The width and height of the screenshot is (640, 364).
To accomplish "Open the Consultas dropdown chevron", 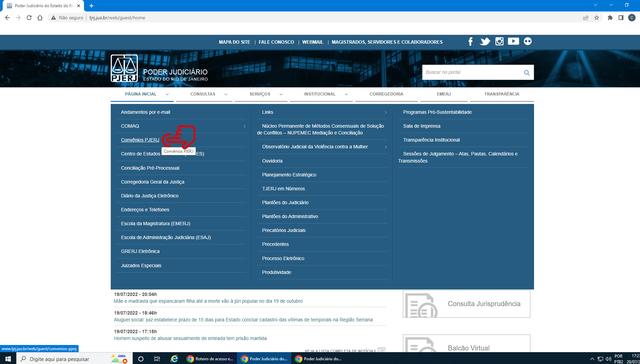I will (226, 94).
